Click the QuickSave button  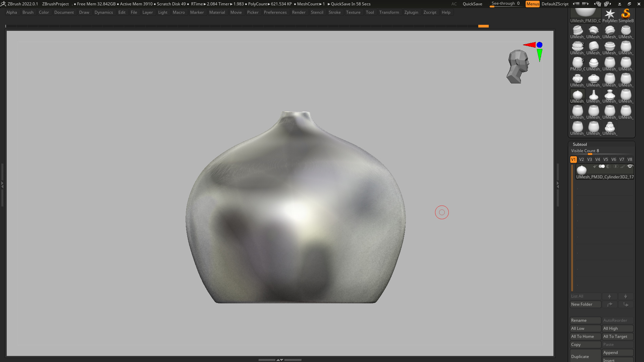pyautogui.click(x=472, y=4)
